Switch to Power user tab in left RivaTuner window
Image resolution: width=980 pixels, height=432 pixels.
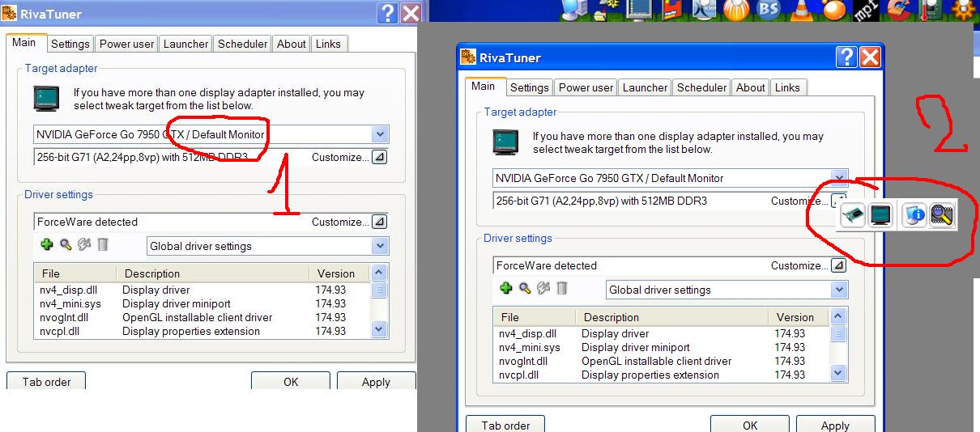coord(126,44)
